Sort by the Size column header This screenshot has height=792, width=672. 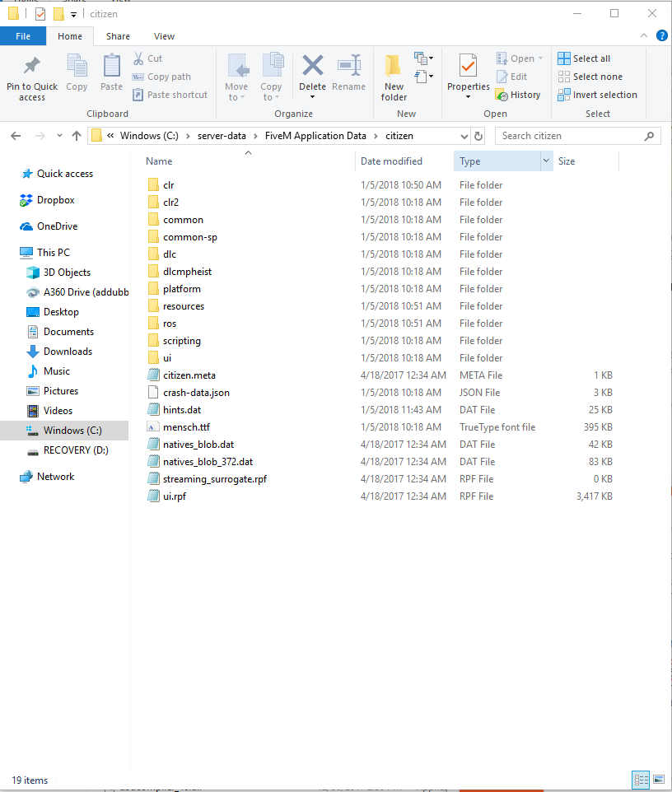point(567,161)
